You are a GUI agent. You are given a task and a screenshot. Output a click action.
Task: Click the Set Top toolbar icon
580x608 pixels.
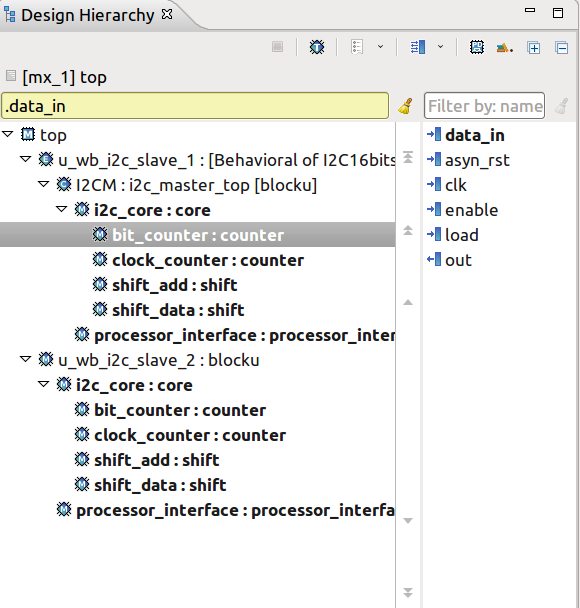[x=317, y=47]
